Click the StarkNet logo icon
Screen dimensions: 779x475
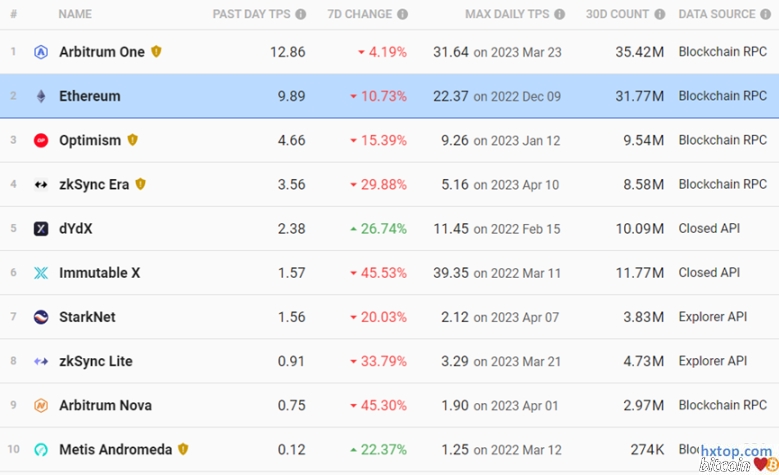pos(41,317)
